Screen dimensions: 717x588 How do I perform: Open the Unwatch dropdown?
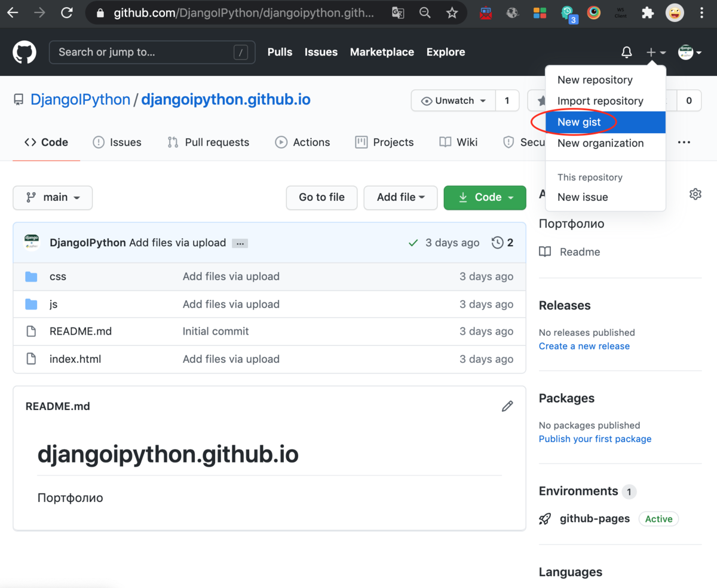(x=454, y=100)
